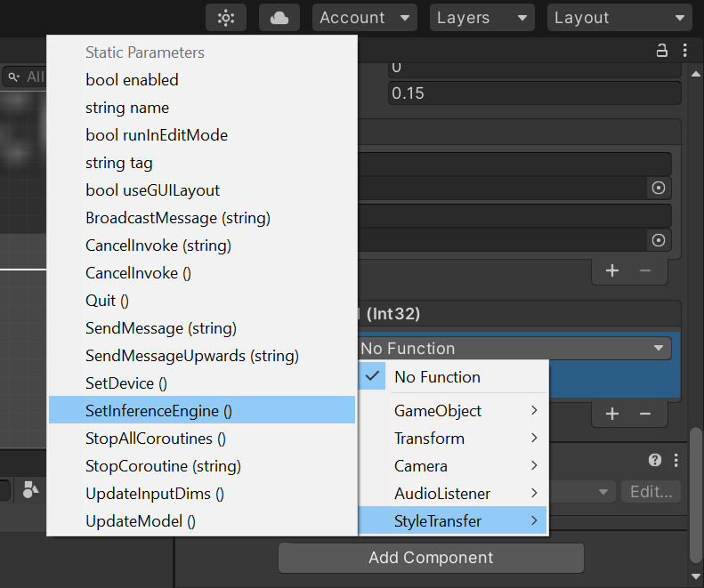This screenshot has height=588, width=704.
Task: Toggle the Inspector lock icon
Action: (661, 51)
